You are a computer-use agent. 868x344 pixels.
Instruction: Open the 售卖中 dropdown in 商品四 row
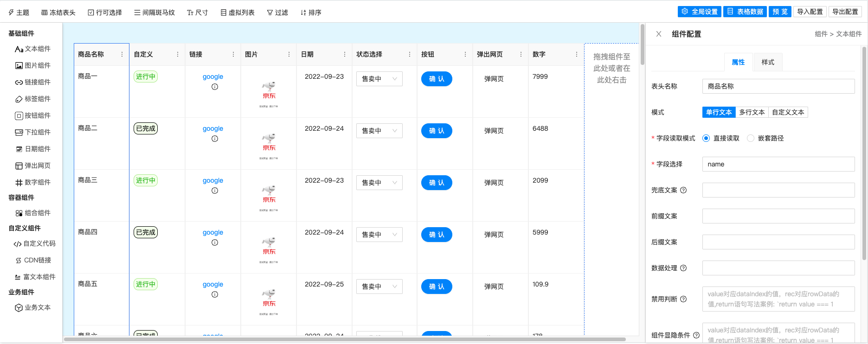tap(379, 235)
